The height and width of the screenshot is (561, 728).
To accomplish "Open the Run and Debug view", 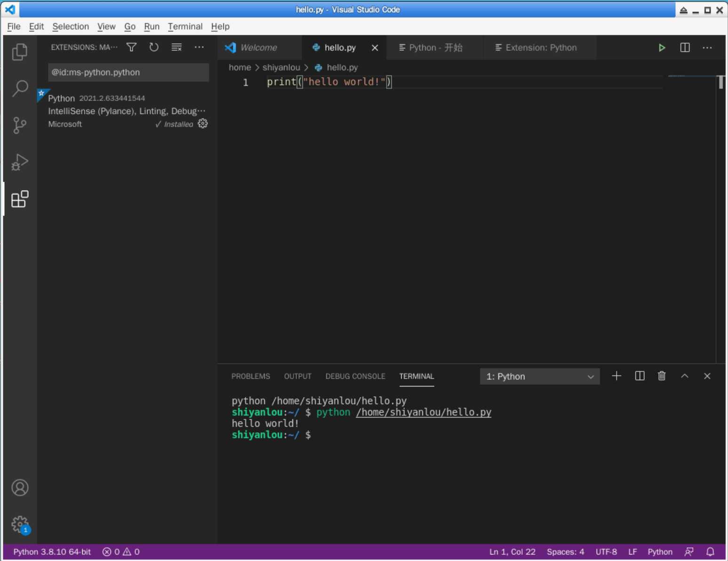I will tap(20, 162).
